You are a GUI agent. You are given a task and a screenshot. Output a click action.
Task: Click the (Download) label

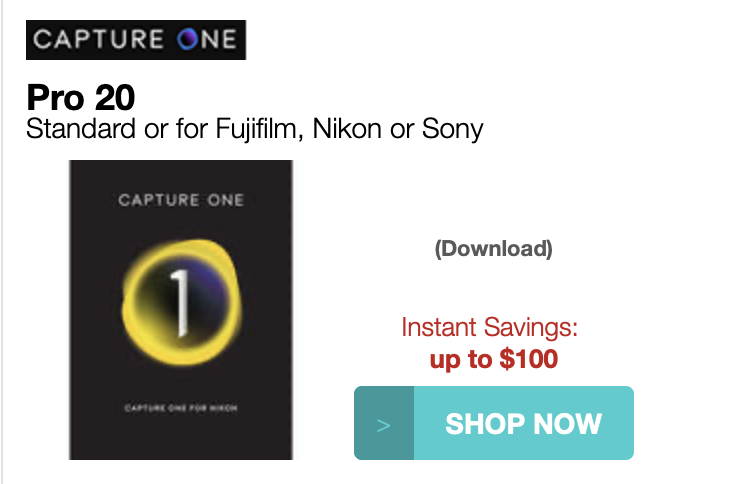tap(493, 249)
